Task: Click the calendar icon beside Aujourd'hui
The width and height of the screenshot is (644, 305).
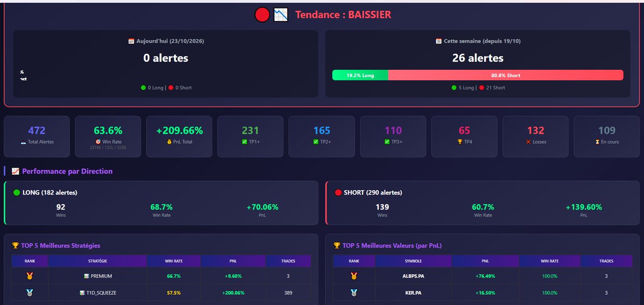Action: coord(132,41)
